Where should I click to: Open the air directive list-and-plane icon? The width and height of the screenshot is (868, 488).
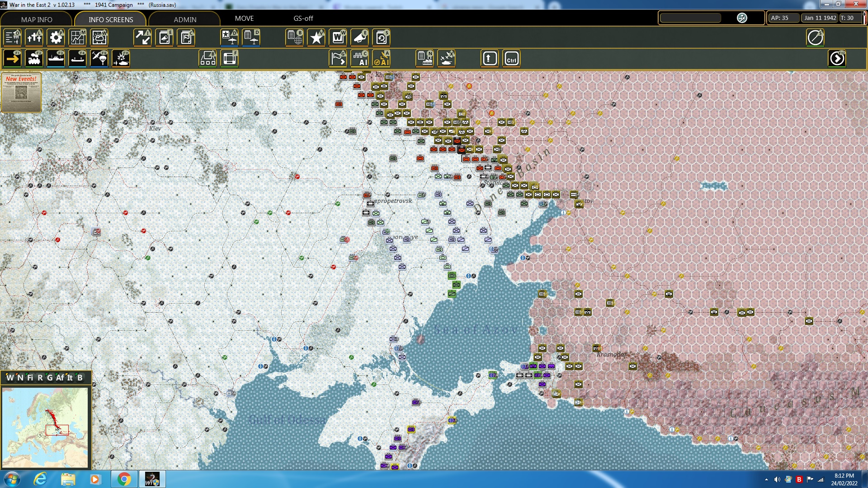click(x=251, y=38)
